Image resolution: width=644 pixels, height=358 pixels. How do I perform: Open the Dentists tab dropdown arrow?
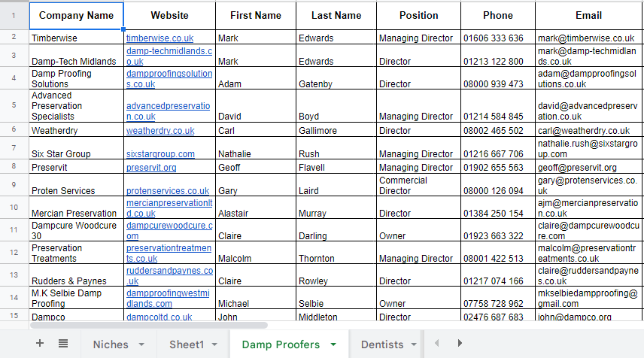click(x=414, y=344)
